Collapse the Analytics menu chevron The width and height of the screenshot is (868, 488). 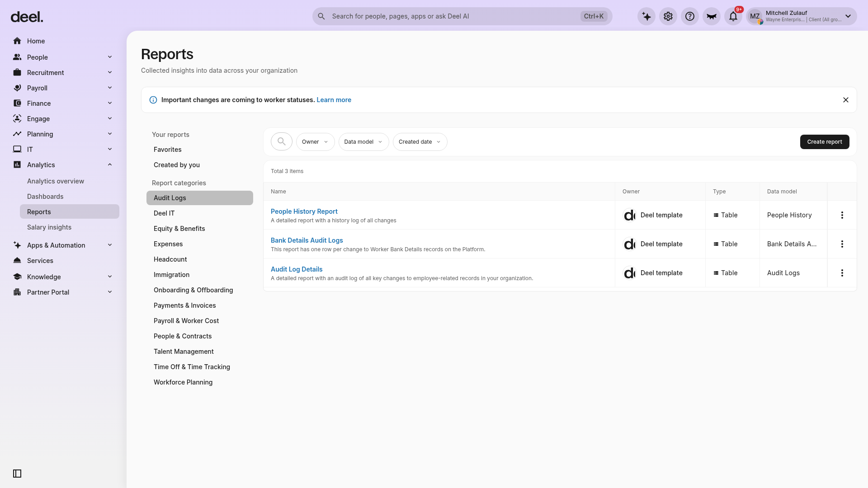[x=110, y=165]
